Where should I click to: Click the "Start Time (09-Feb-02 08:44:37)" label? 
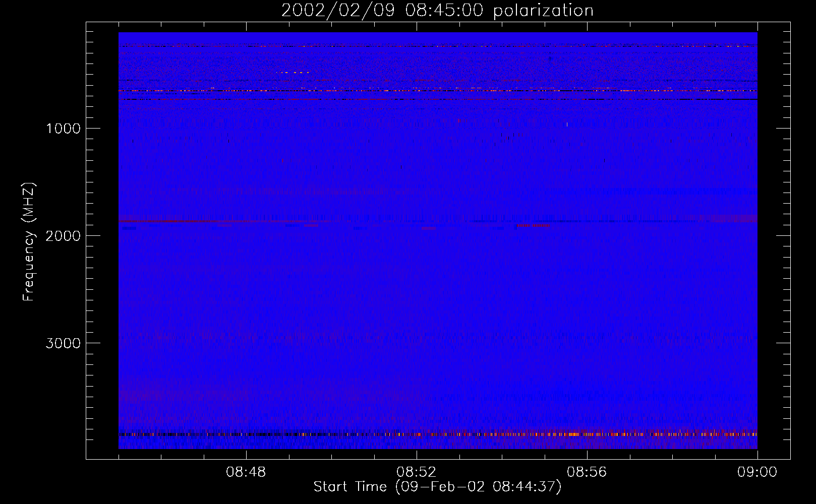point(437,487)
